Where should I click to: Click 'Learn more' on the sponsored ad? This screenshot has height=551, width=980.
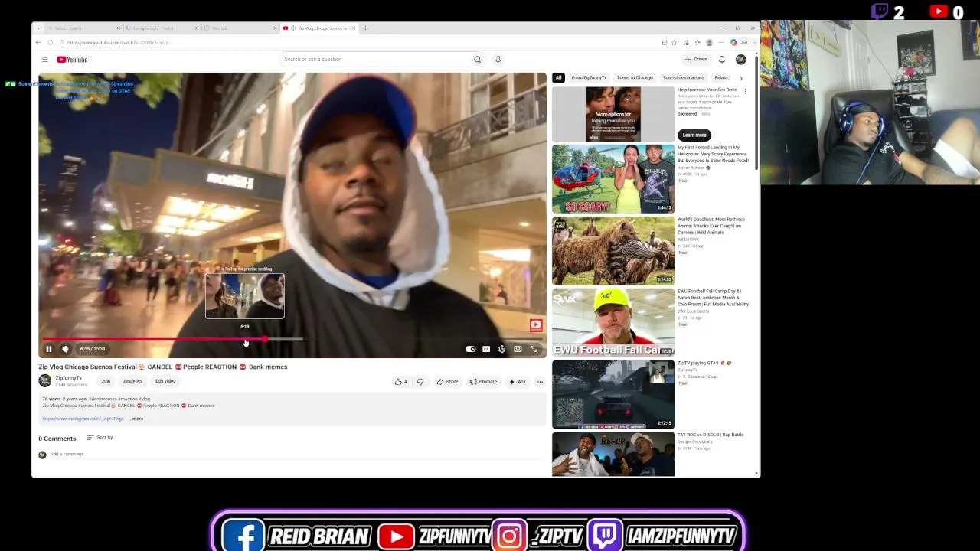pos(694,135)
